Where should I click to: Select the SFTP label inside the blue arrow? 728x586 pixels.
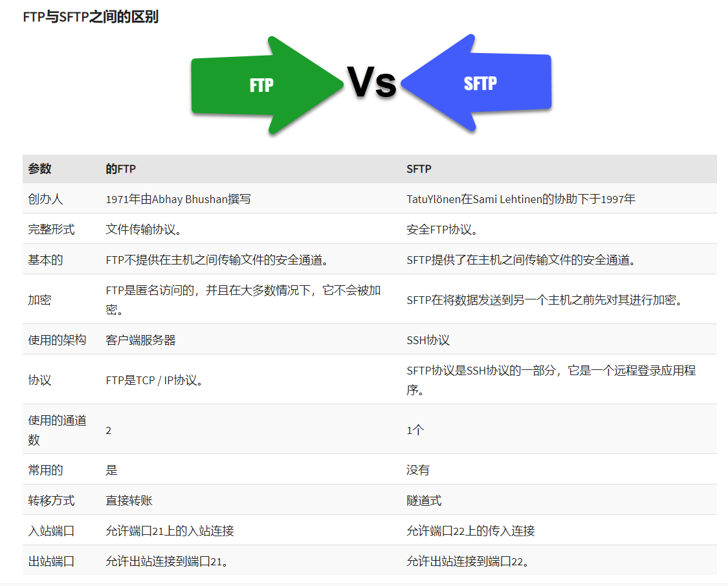click(x=480, y=83)
